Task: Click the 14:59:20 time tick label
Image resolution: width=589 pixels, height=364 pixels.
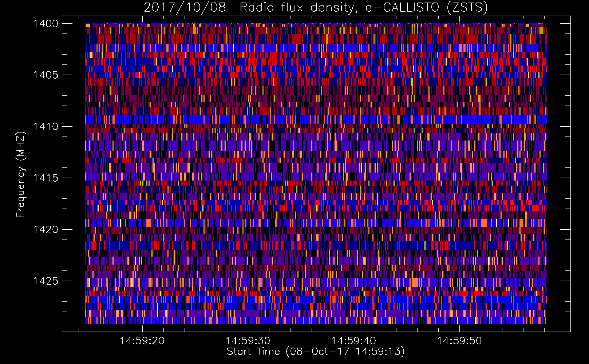Action: click(x=142, y=341)
